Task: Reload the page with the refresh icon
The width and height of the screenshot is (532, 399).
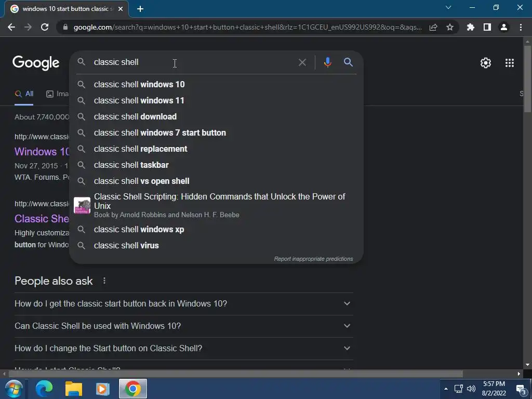Action: click(45, 27)
